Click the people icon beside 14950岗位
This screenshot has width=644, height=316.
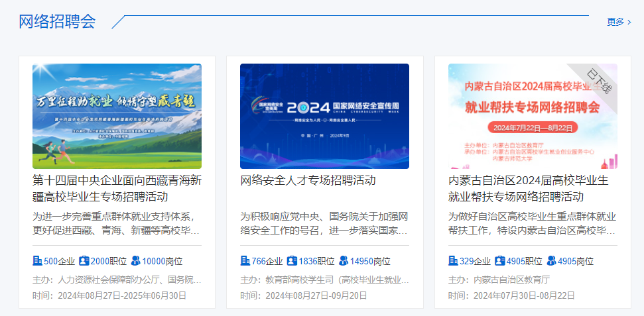point(344,260)
